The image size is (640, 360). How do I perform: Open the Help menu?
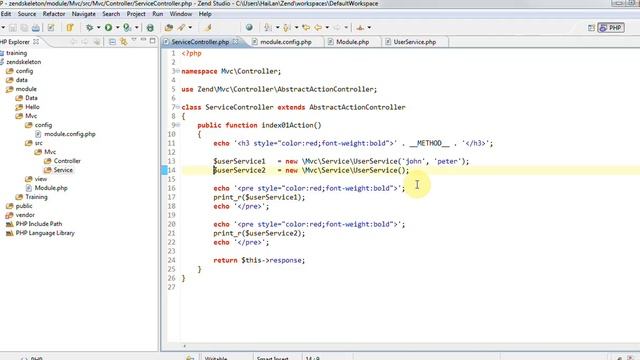205,14
